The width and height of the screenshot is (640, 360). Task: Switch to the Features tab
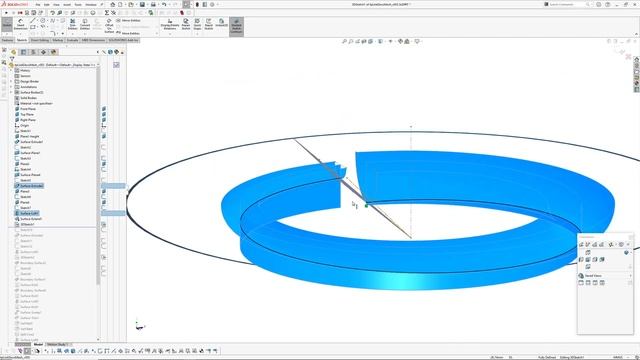click(7, 40)
